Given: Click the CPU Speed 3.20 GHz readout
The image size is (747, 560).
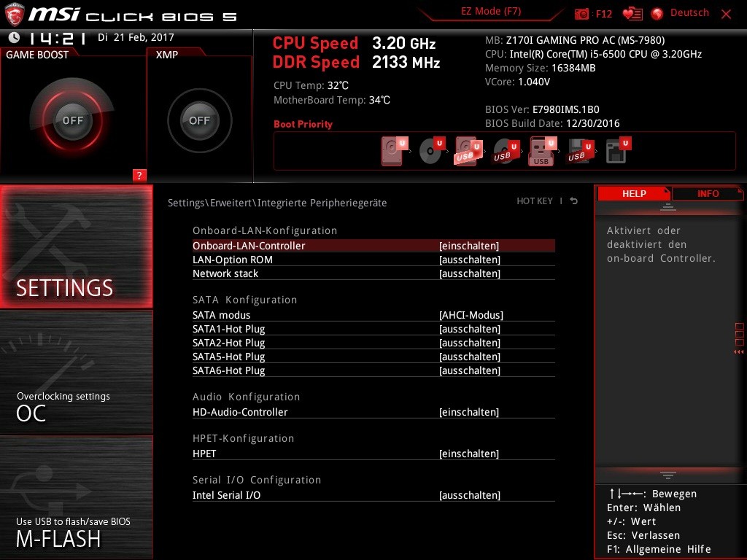Looking at the screenshot, I should [354, 43].
